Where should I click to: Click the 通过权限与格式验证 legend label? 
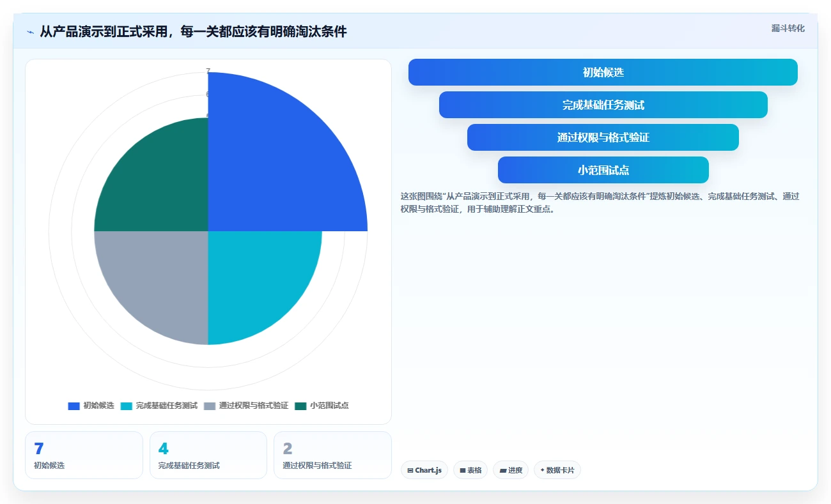point(254,406)
